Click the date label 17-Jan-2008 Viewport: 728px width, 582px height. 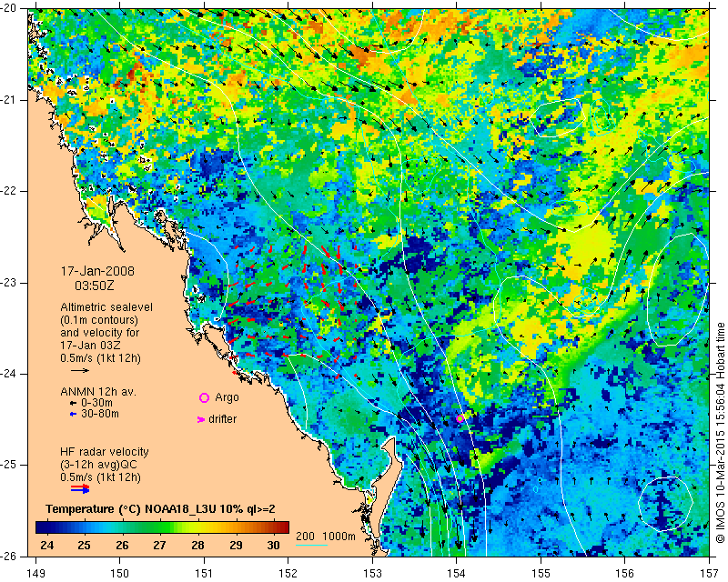97,271
